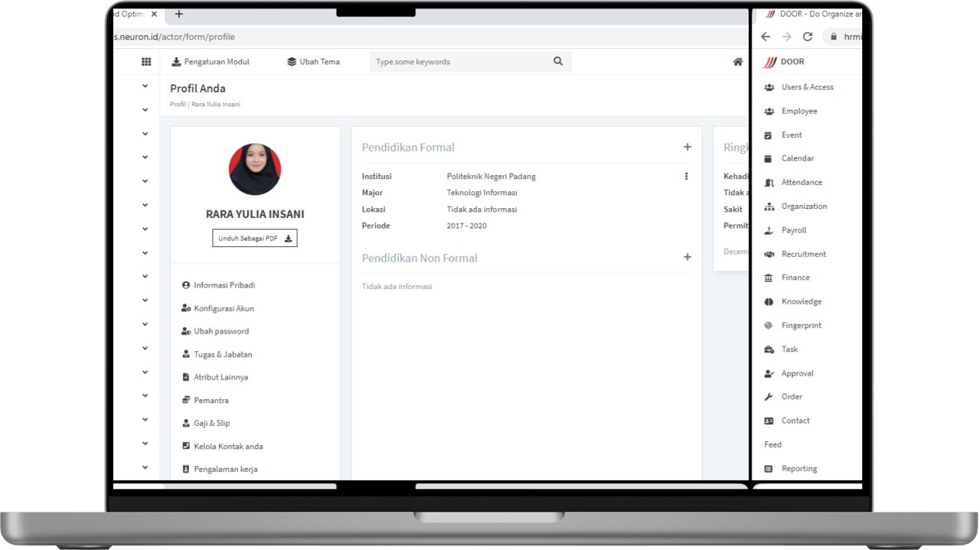Click the keyword search field
The image size is (980, 550).
coord(459,62)
